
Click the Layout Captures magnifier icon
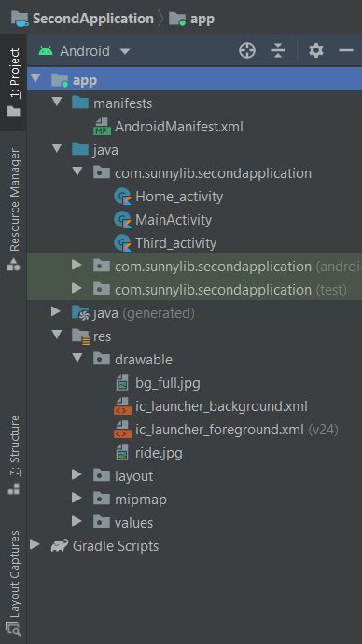[x=14, y=628]
